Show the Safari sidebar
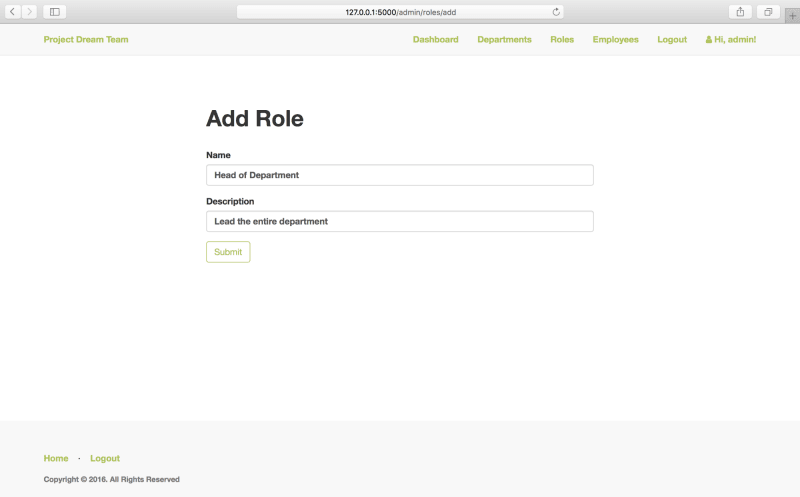 [x=55, y=12]
